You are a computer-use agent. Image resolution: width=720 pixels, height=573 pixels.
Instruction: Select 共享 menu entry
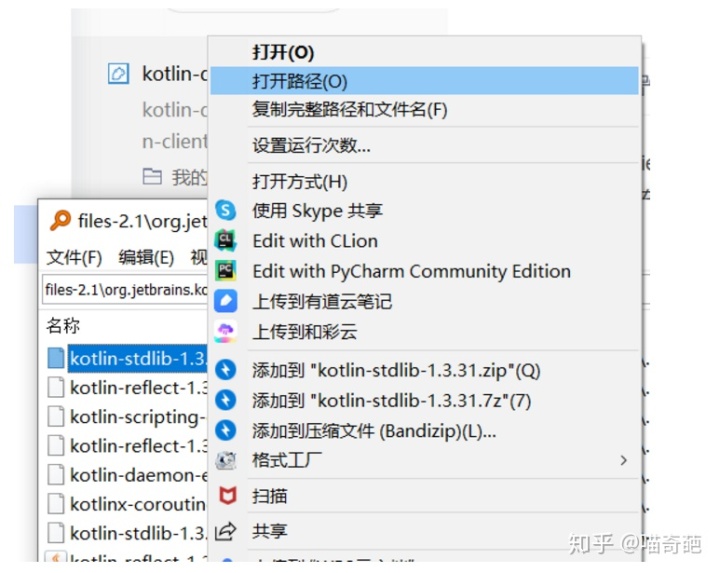424,531
